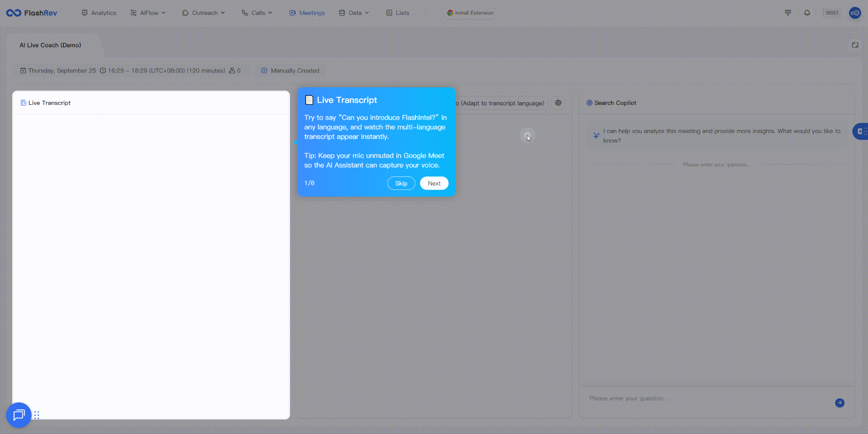Skip the onboarding tour
Screen dimensions: 868x434
click(401, 183)
